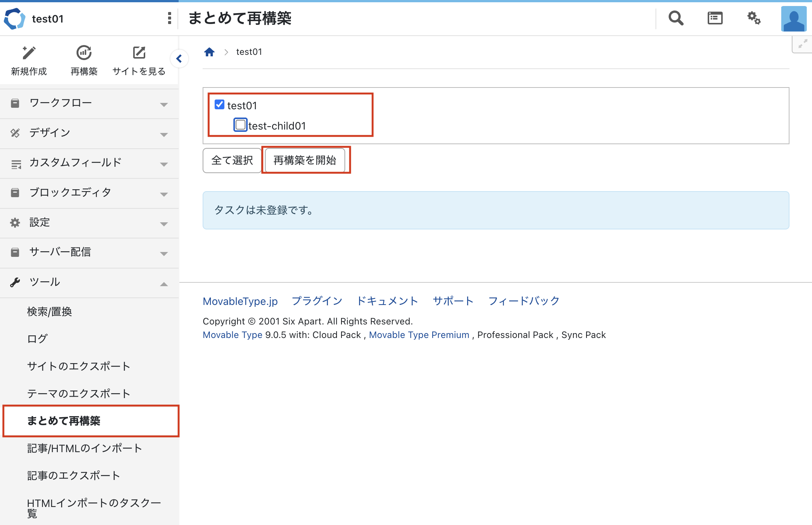The image size is (812, 525).
Task: Click the 再構築 rebuild icon
Action: pos(84,53)
